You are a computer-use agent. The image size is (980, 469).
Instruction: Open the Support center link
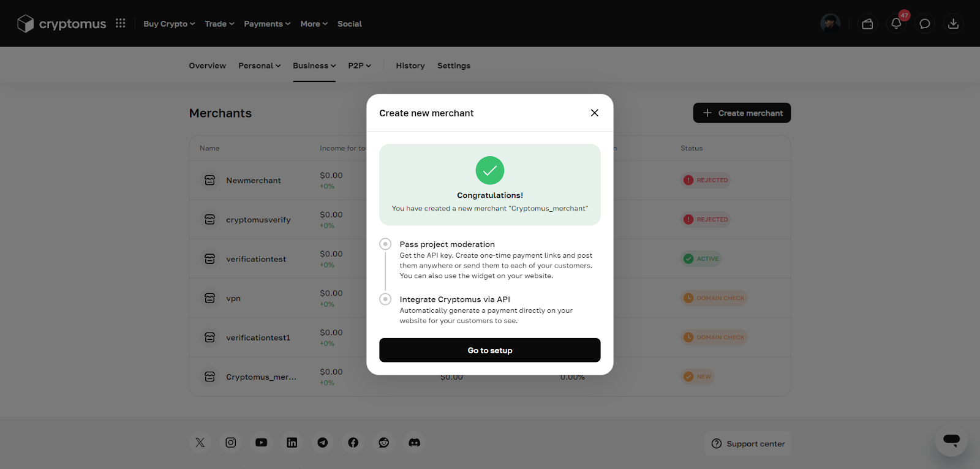coord(748,444)
